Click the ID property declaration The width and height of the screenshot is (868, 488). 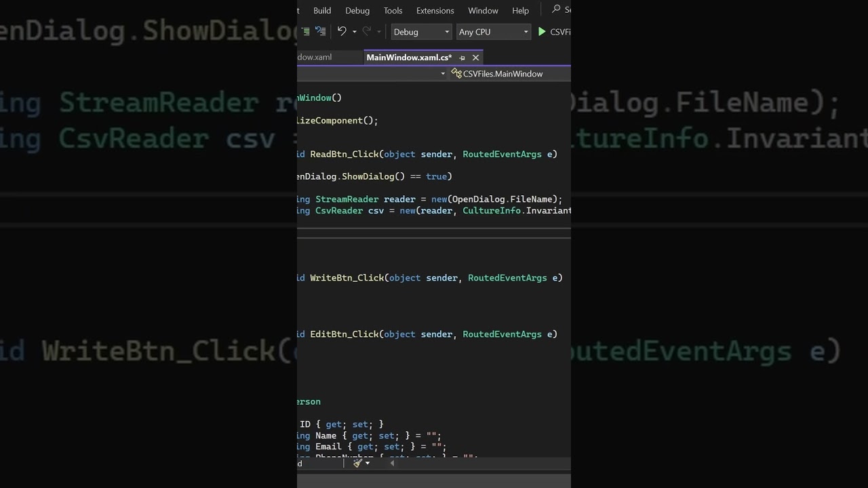[305, 424]
